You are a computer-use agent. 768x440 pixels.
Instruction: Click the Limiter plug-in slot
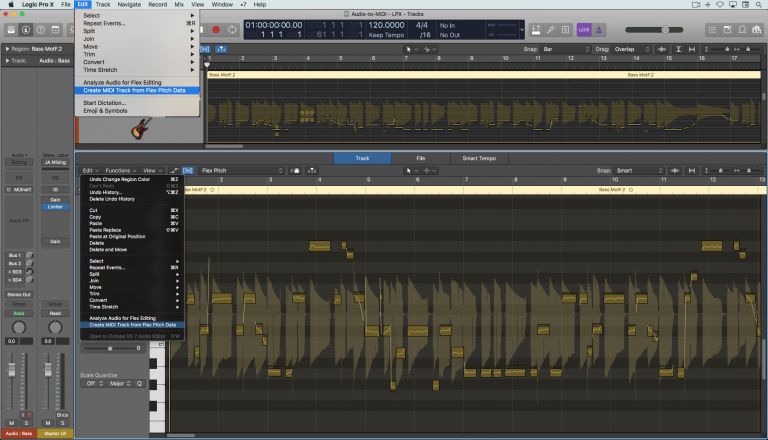pyautogui.click(x=55, y=207)
